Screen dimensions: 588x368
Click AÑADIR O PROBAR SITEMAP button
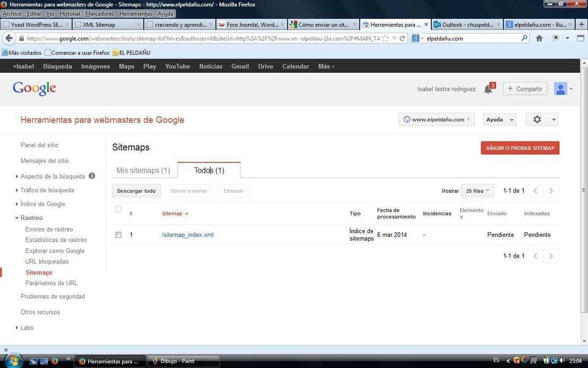coord(520,148)
